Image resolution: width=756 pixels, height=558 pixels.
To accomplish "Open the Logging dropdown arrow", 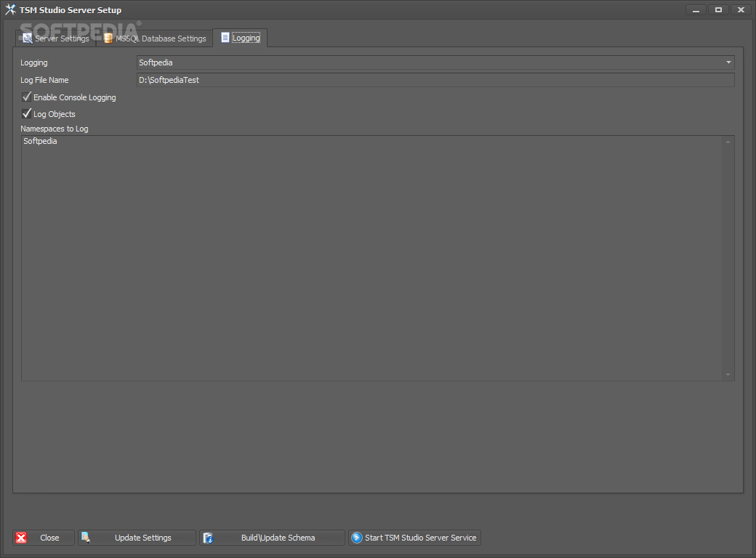I will tap(728, 62).
